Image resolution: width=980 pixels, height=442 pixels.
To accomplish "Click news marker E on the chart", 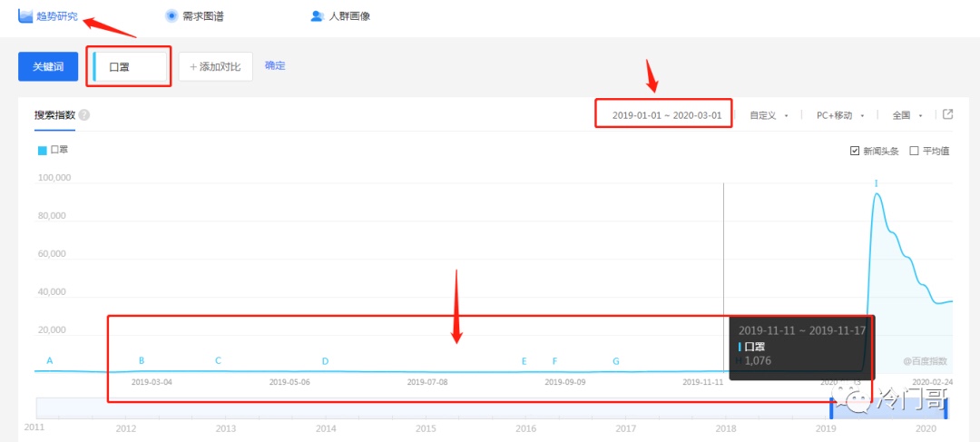I will pos(524,361).
